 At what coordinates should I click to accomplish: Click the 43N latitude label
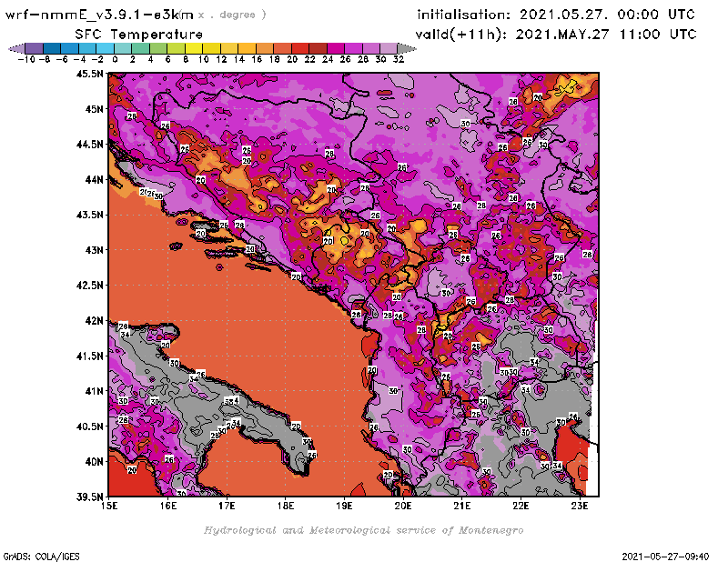(x=94, y=250)
